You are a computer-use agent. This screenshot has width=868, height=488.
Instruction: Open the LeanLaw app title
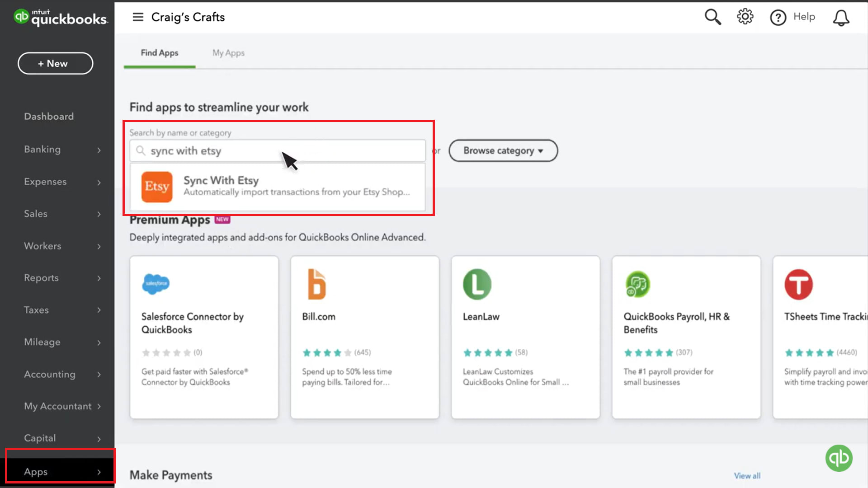pyautogui.click(x=481, y=317)
